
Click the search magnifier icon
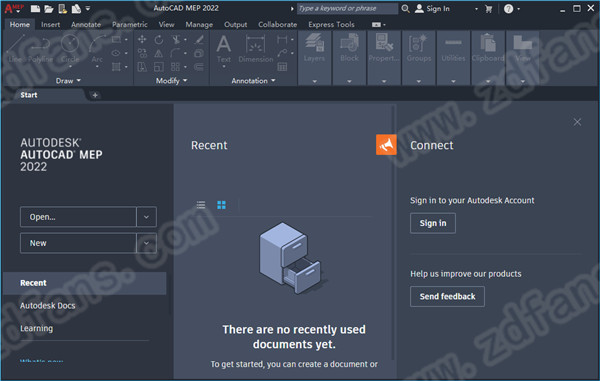coord(405,8)
